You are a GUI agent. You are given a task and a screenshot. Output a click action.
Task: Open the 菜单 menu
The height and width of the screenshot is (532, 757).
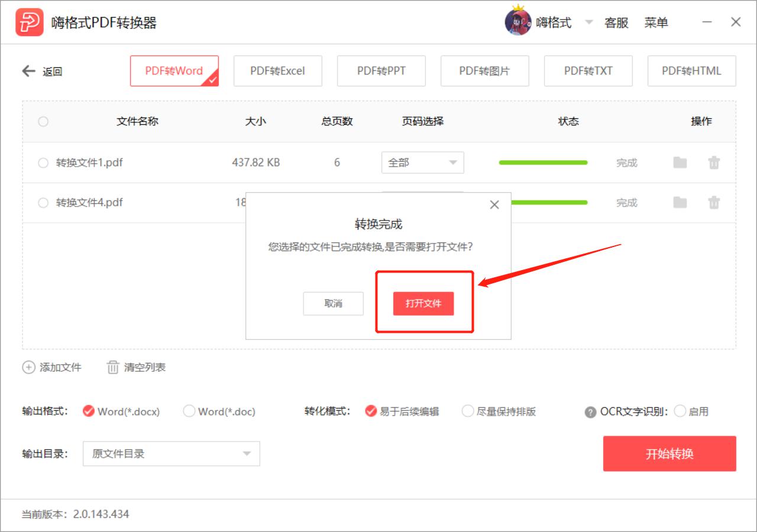(656, 22)
